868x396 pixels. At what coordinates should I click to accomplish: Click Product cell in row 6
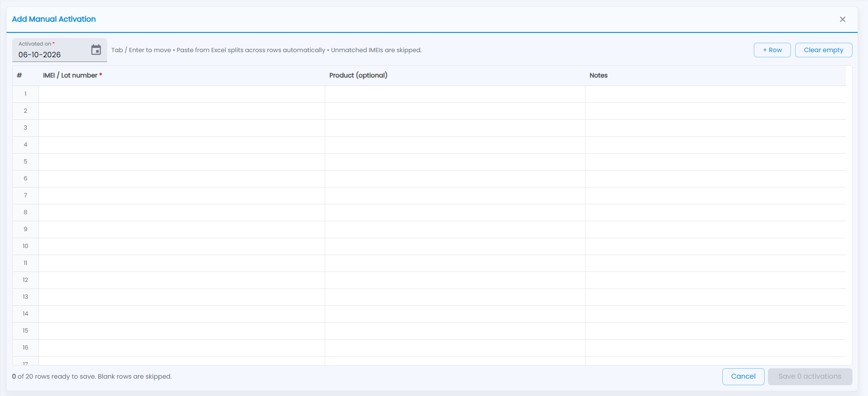[x=455, y=179]
